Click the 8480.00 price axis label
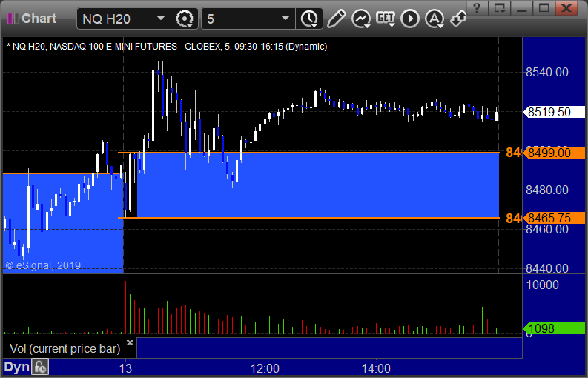 tap(547, 190)
